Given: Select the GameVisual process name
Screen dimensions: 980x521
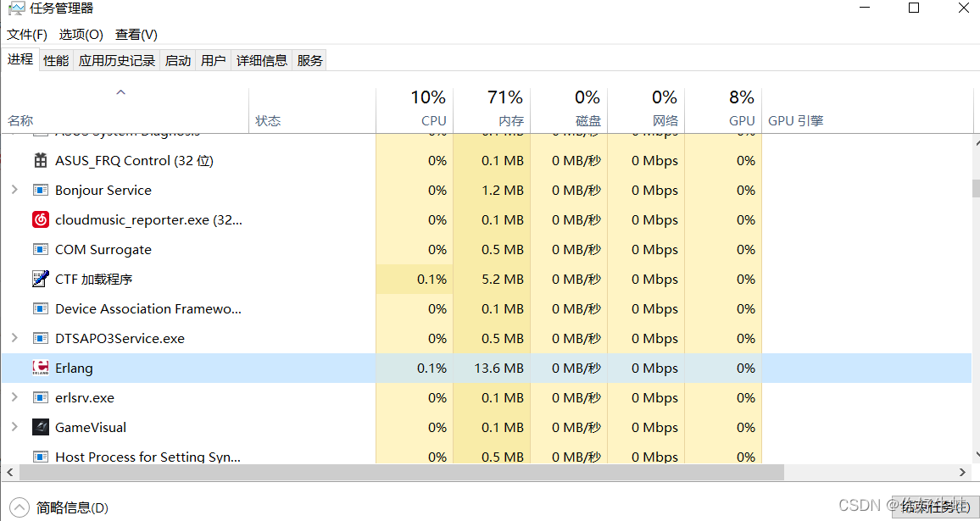Looking at the screenshot, I should point(91,427).
